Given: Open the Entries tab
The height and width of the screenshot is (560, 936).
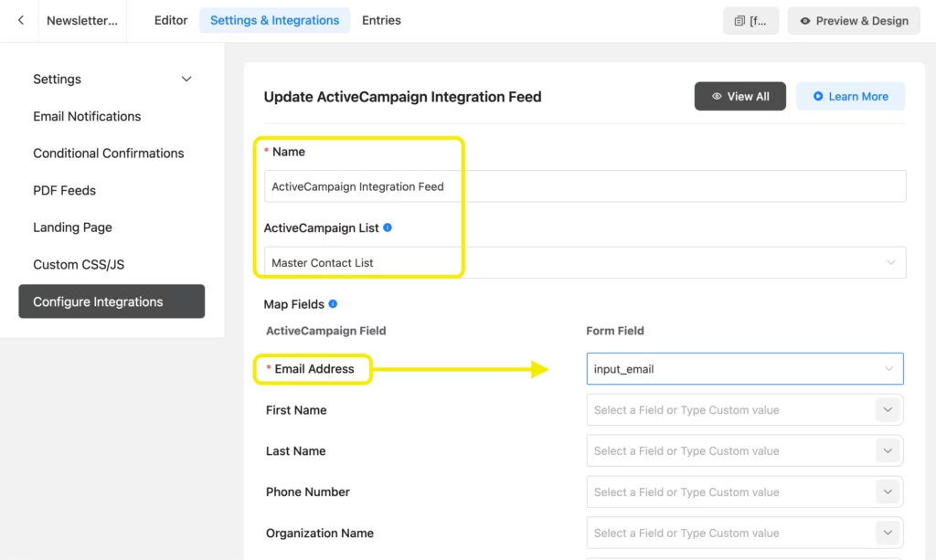Looking at the screenshot, I should pos(381,20).
